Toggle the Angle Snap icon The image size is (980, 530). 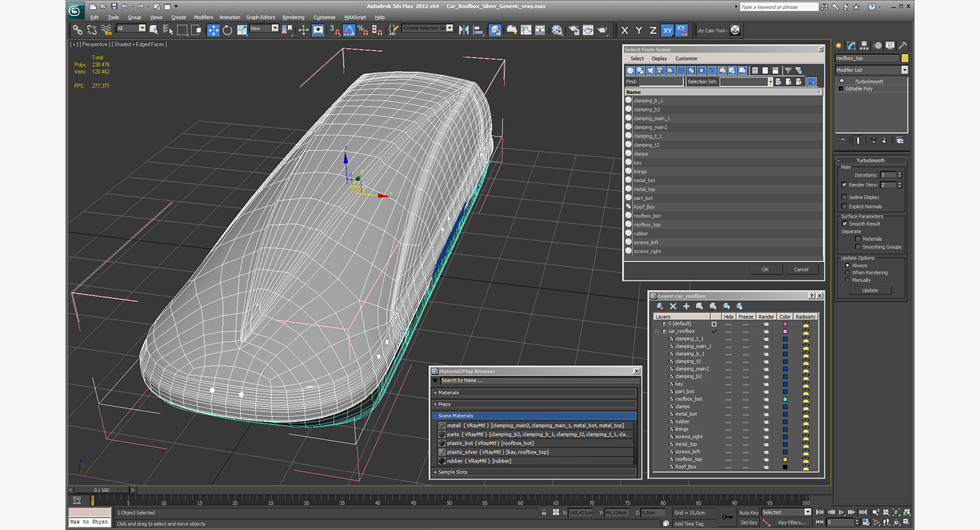tap(349, 30)
